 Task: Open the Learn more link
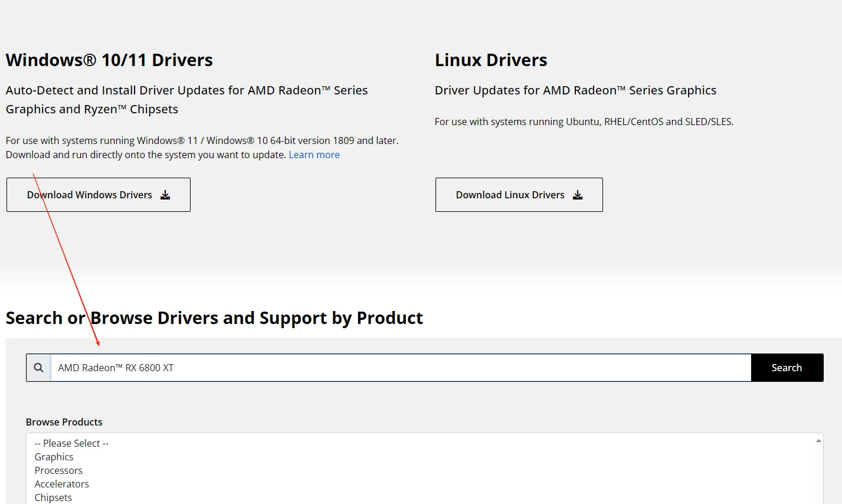314,155
